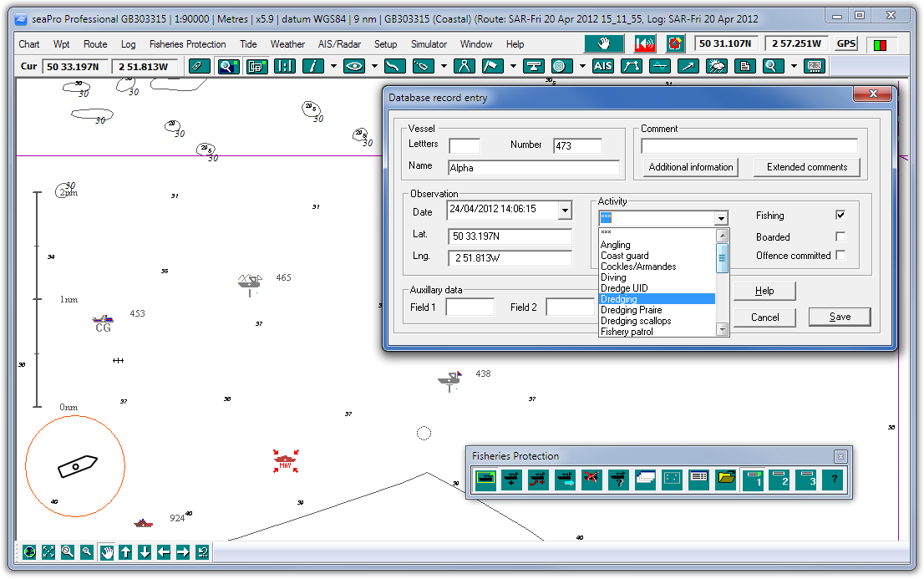Click the red-green status indicator
The height and width of the screenshot is (579, 924).
pyautogui.click(x=881, y=45)
